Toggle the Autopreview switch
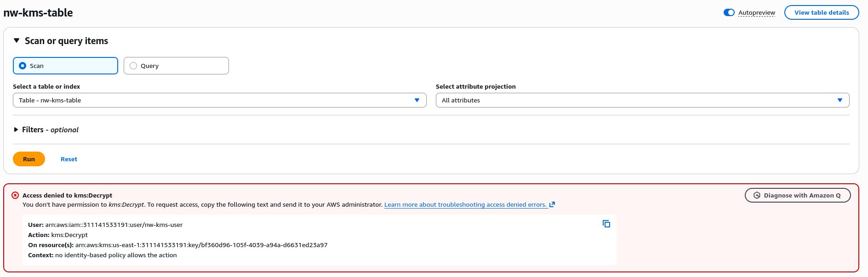The height and width of the screenshot is (277, 868). pyautogui.click(x=729, y=12)
